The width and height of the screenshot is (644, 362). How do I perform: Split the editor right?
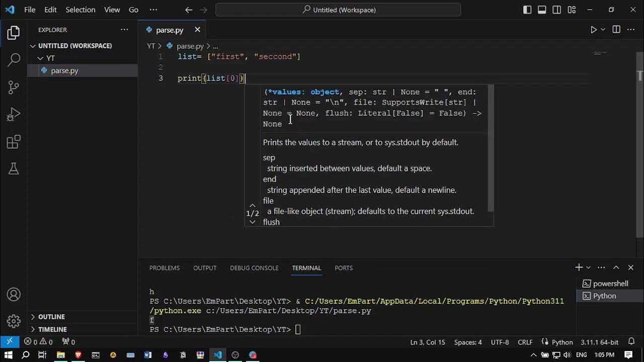point(616,30)
